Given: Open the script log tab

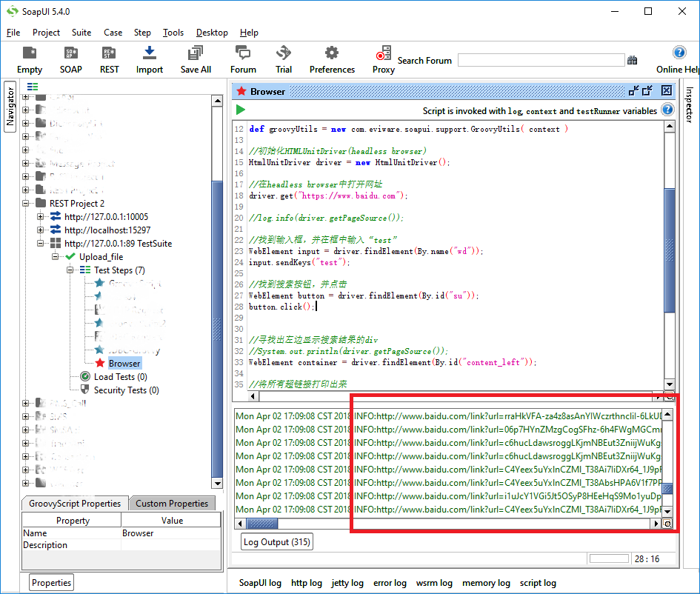Looking at the screenshot, I should (538, 583).
